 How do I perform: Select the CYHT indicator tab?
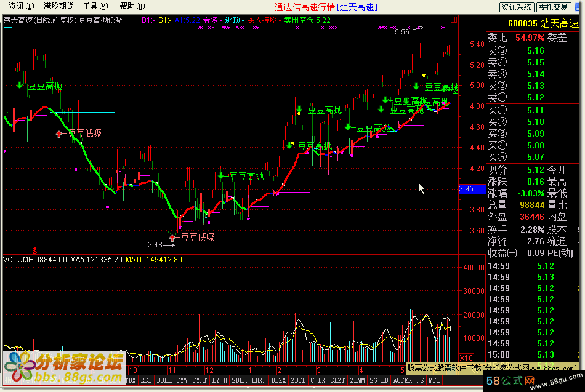click(x=200, y=380)
